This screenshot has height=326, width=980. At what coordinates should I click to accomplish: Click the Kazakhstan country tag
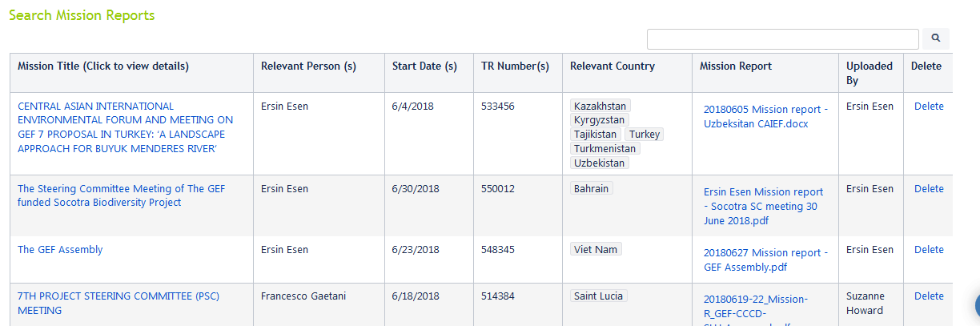click(x=600, y=106)
